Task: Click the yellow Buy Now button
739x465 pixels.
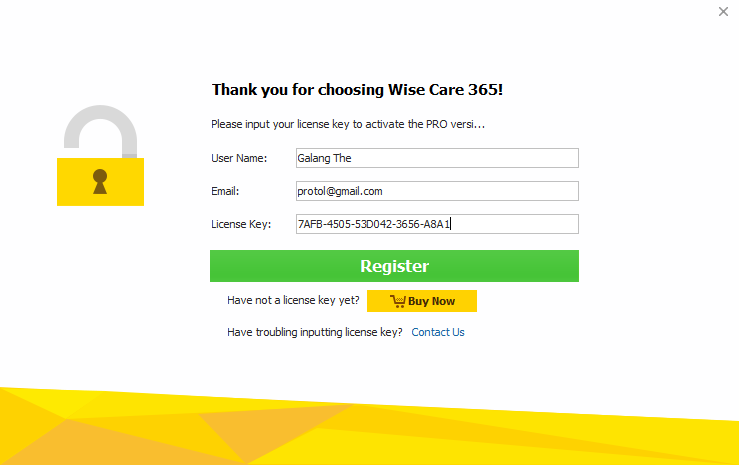Action: [421, 301]
